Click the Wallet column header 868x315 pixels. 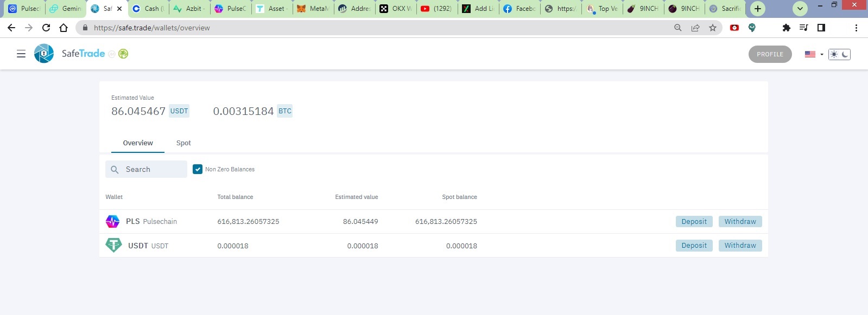pyautogui.click(x=114, y=197)
